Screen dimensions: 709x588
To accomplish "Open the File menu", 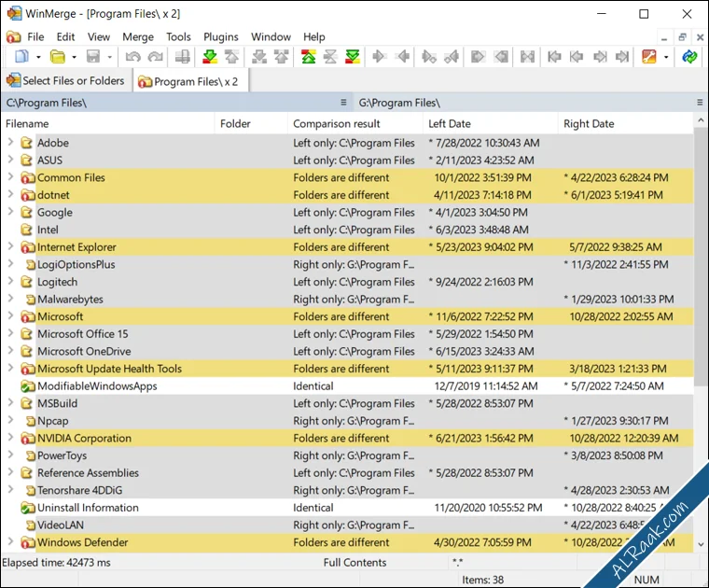I will [35, 36].
